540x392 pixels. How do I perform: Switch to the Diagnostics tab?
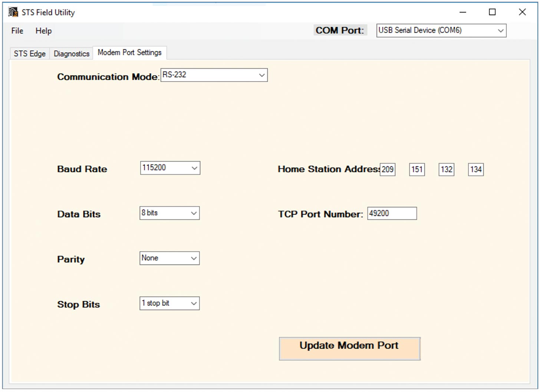(x=71, y=53)
